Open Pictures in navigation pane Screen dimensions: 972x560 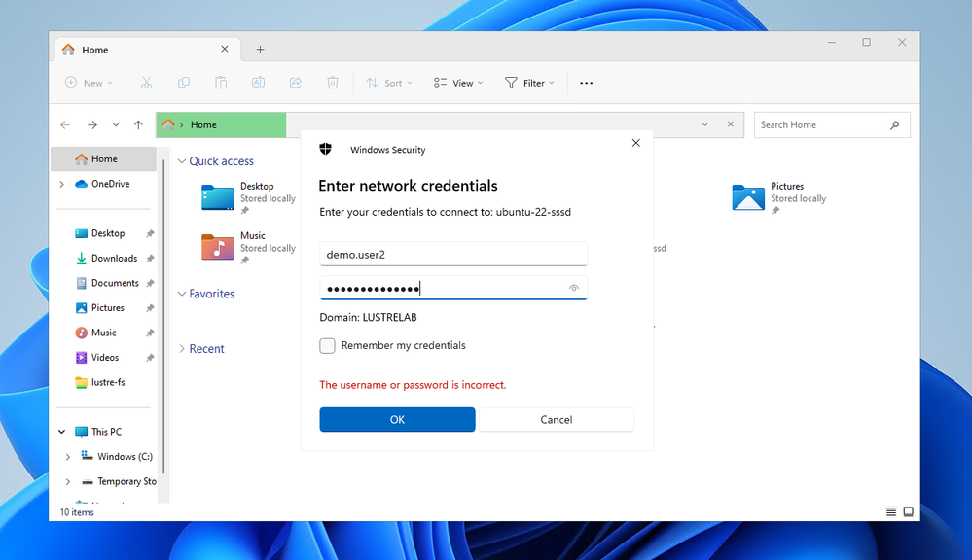[107, 308]
